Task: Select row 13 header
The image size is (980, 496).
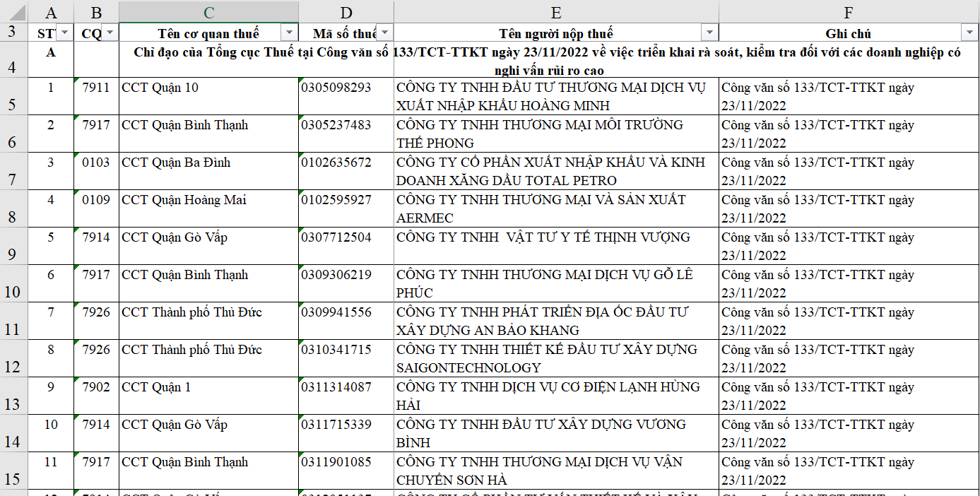Action: 13,396
